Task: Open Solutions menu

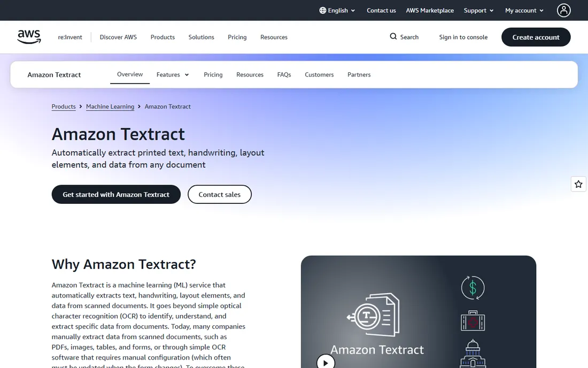Action: (201, 37)
